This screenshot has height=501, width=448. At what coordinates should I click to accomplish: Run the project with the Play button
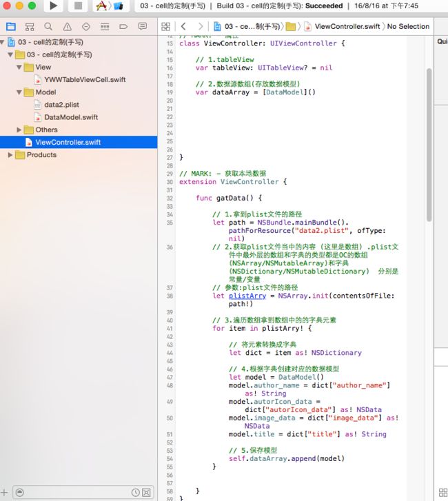click(x=53, y=6)
